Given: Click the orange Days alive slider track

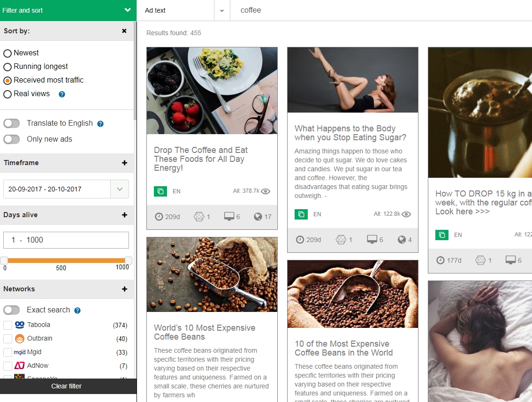Looking at the screenshot, I should pos(66,260).
